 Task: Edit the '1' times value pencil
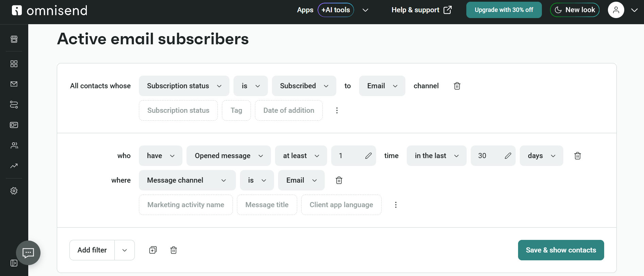coord(368,156)
